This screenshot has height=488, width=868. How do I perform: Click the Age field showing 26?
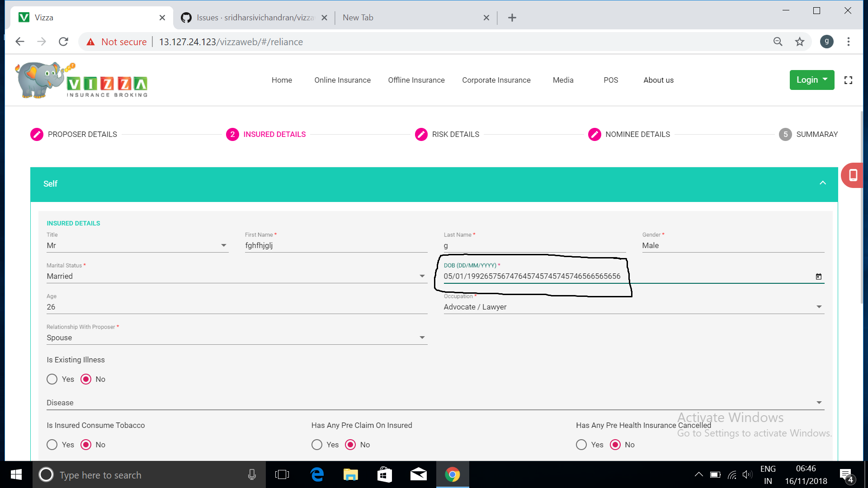click(237, 307)
